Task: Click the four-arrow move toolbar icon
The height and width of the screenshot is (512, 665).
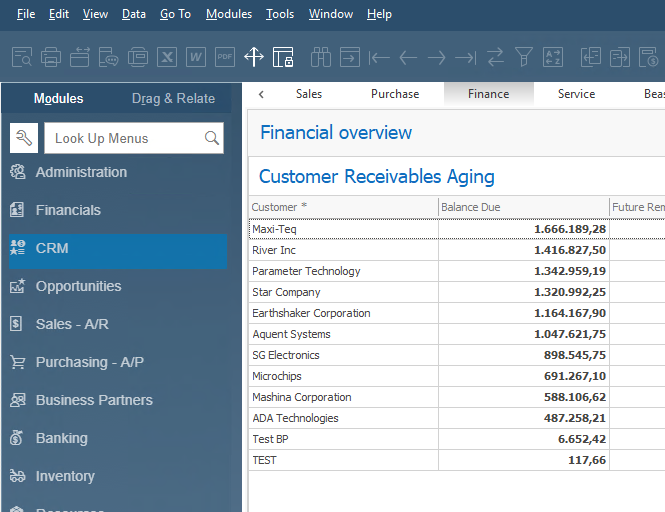Action: [x=254, y=57]
